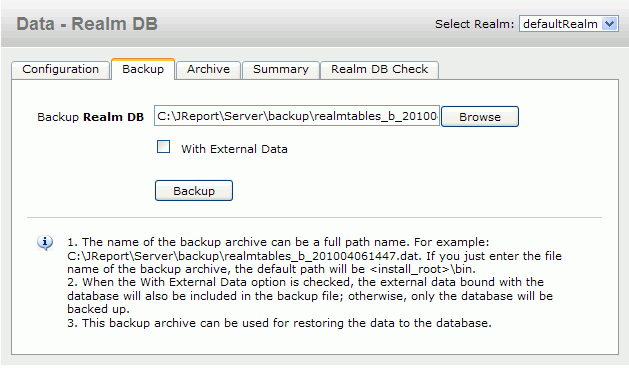The width and height of the screenshot is (629, 368).
Task: Click note 2 about the External Data option
Action: point(310,295)
